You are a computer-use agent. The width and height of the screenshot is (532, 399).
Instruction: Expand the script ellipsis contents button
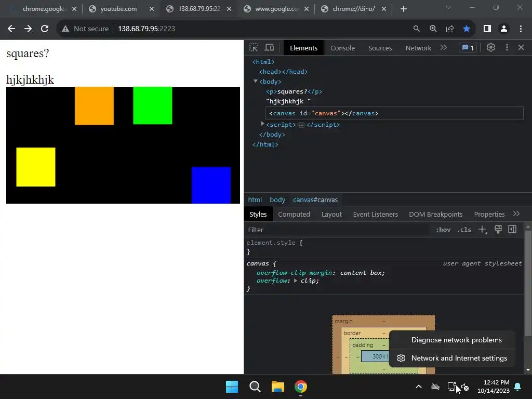(x=301, y=125)
